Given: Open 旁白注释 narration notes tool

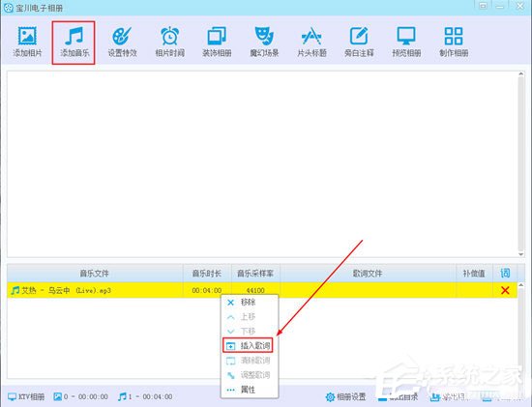Looking at the screenshot, I should 359,42.
